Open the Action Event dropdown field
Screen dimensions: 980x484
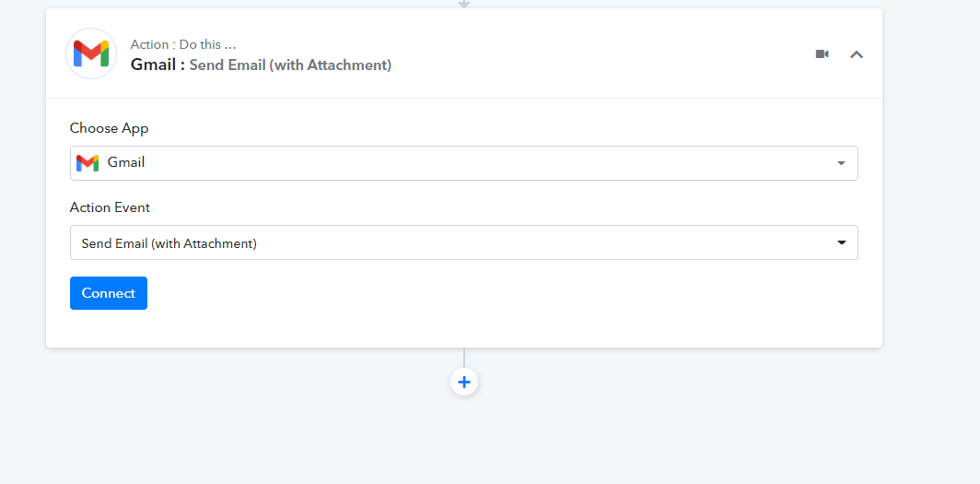coord(464,242)
